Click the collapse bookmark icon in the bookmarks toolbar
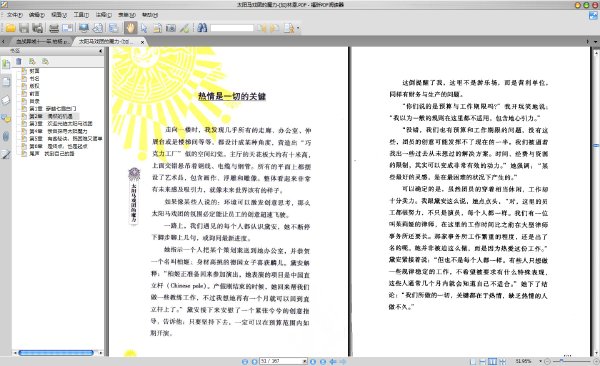600x366 pixels. pos(45,61)
